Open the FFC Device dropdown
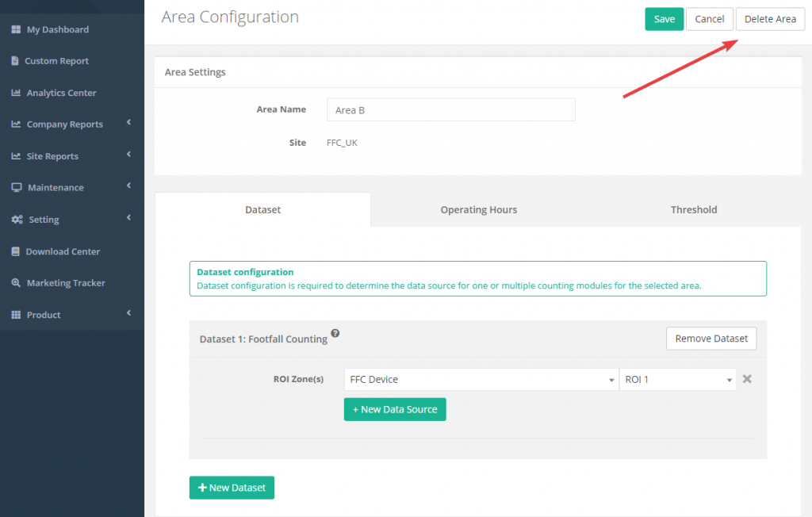The image size is (812, 517). (481, 380)
